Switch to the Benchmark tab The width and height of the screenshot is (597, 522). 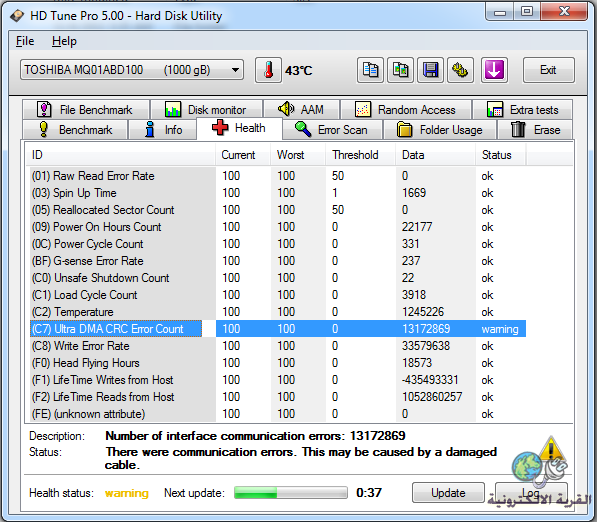(75, 129)
